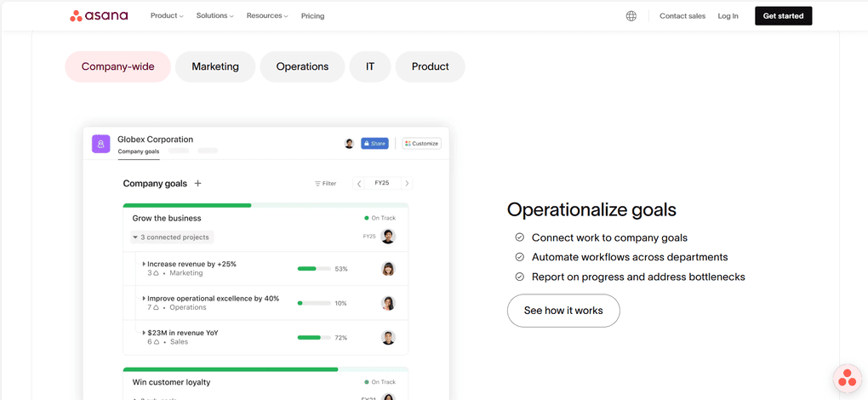Image resolution: width=868 pixels, height=400 pixels.
Task: Open the Asana chat bubble widget
Action: click(847, 379)
